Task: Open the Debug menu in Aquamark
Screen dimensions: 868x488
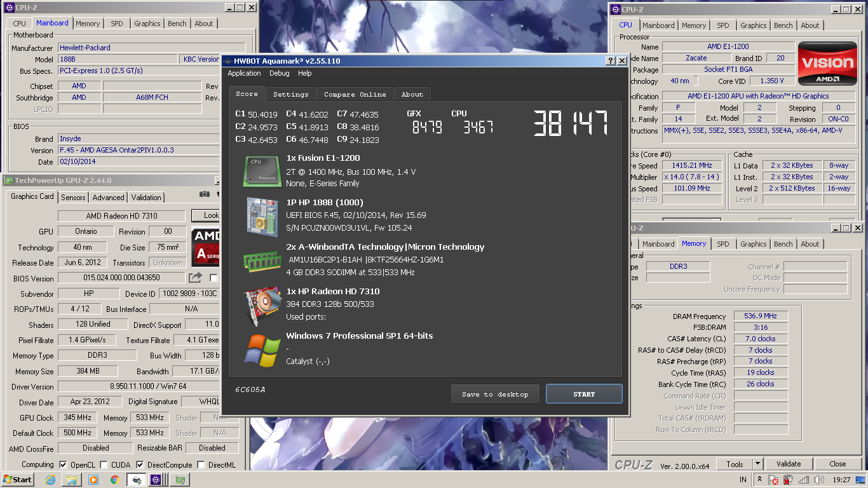Action: [x=280, y=73]
